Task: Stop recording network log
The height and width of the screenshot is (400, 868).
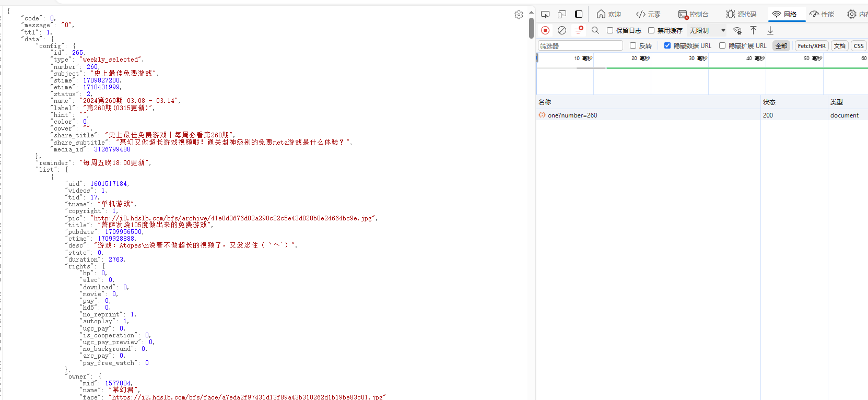Action: tap(545, 30)
